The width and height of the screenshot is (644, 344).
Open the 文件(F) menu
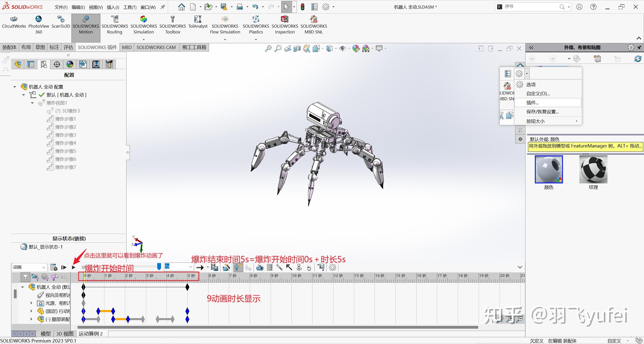coord(61,7)
